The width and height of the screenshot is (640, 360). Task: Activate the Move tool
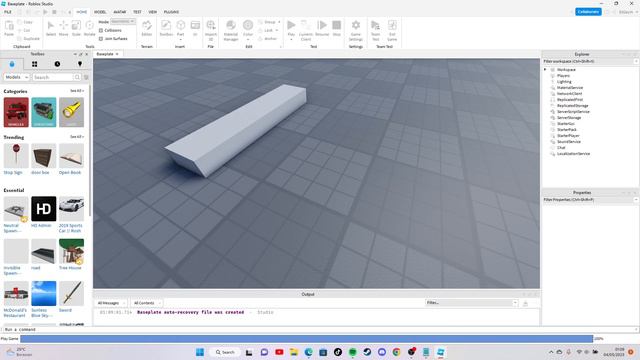(x=64, y=28)
